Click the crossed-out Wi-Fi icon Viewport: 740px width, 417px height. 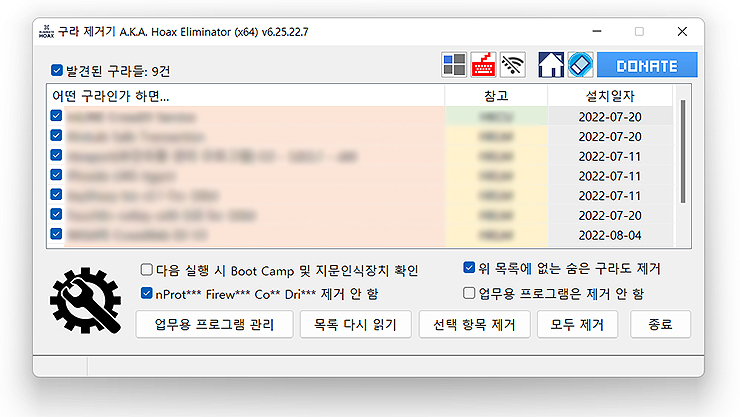pos(513,65)
